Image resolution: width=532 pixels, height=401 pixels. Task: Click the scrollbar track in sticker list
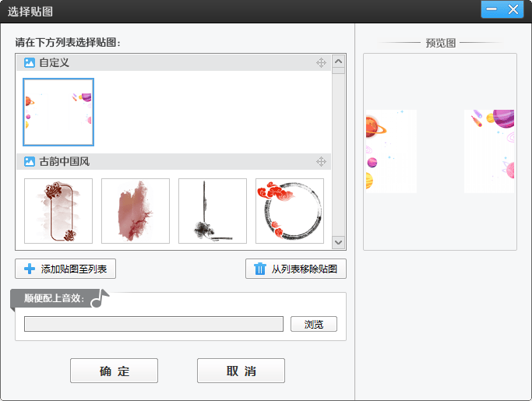click(x=338, y=155)
